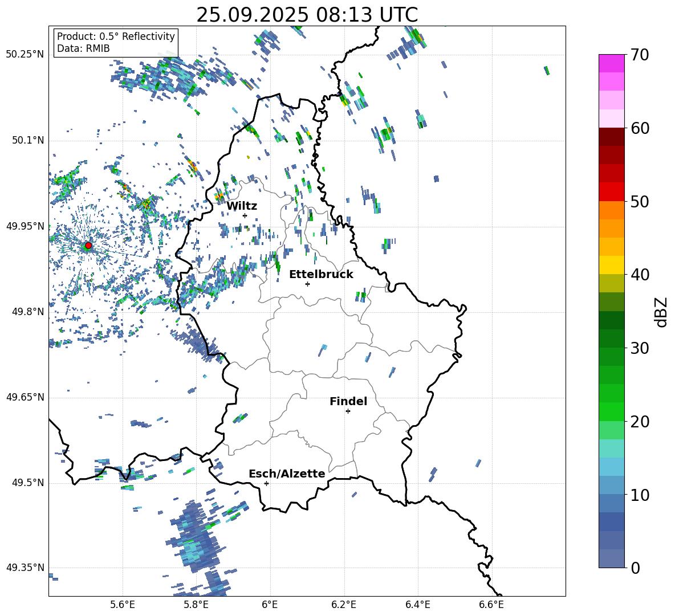
Task: Click the dBZ colorbar axis label
Action: coord(661,312)
